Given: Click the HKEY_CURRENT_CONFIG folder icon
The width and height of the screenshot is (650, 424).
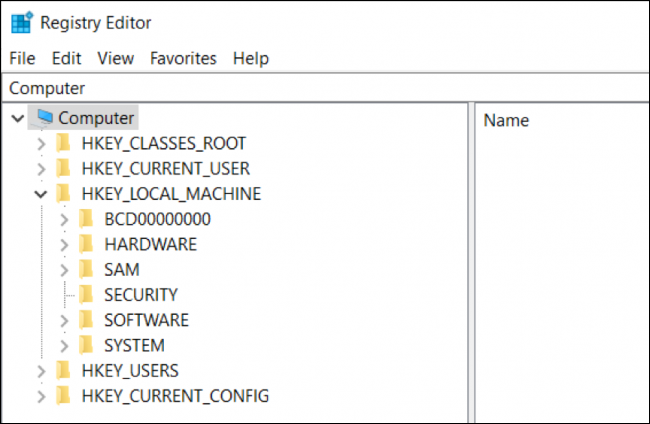Looking at the screenshot, I should [x=64, y=396].
